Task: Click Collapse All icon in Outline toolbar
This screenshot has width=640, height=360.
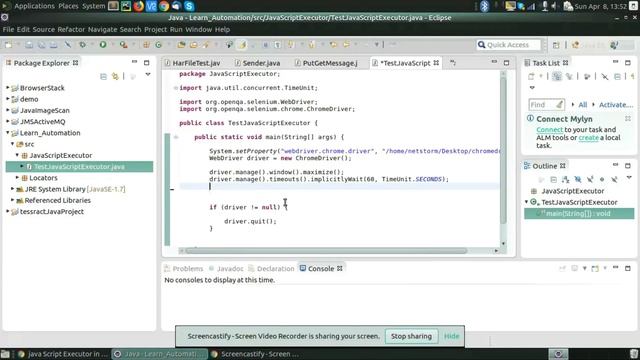Action: tap(553, 179)
